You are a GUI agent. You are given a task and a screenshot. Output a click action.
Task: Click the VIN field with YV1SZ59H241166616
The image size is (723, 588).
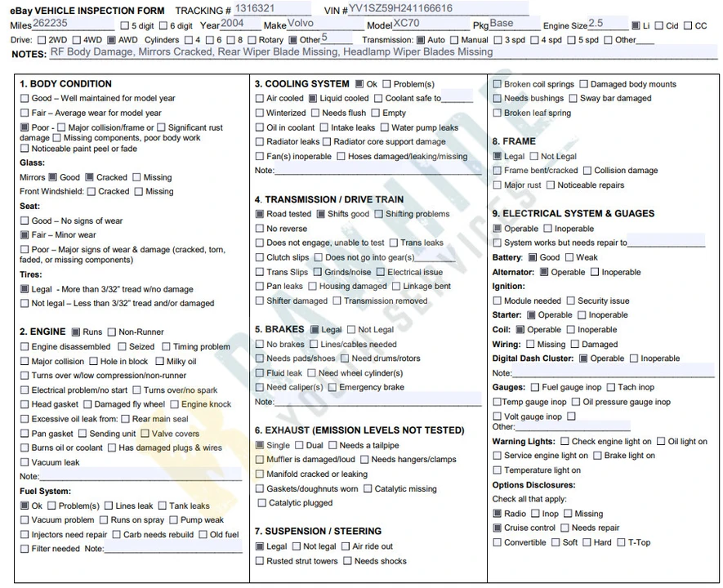[x=438, y=9]
